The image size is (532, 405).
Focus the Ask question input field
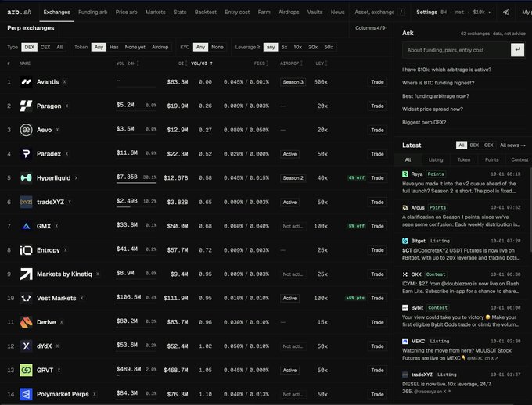(456, 50)
